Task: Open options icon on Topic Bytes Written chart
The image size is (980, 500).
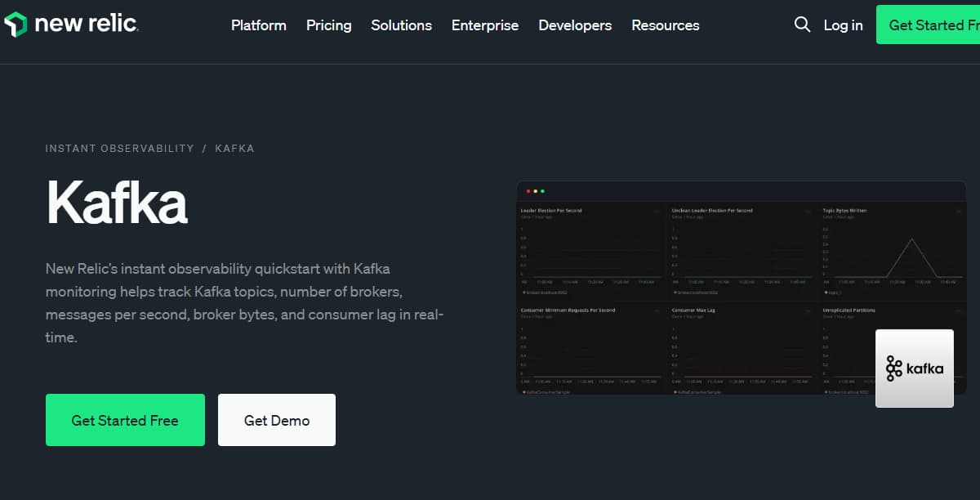Action: (x=958, y=211)
